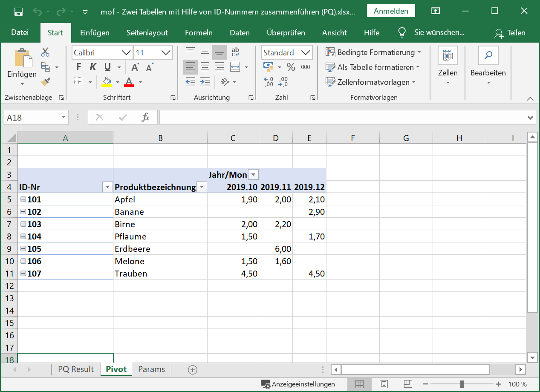Image resolution: width=540 pixels, height=392 pixels.
Task: Click the Undo arrow icon
Action: click(38, 12)
